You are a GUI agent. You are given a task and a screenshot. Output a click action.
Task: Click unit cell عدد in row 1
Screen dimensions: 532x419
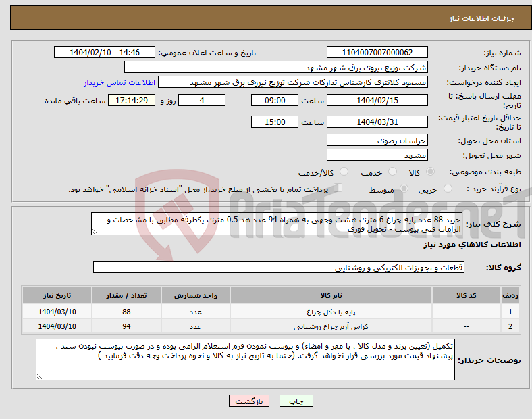(x=195, y=312)
